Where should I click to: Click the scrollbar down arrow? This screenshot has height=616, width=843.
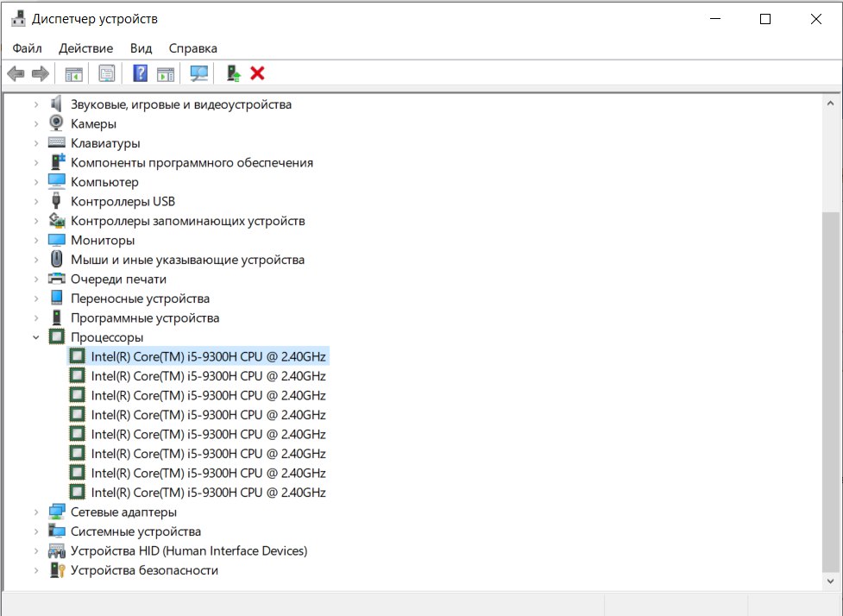pos(830,581)
